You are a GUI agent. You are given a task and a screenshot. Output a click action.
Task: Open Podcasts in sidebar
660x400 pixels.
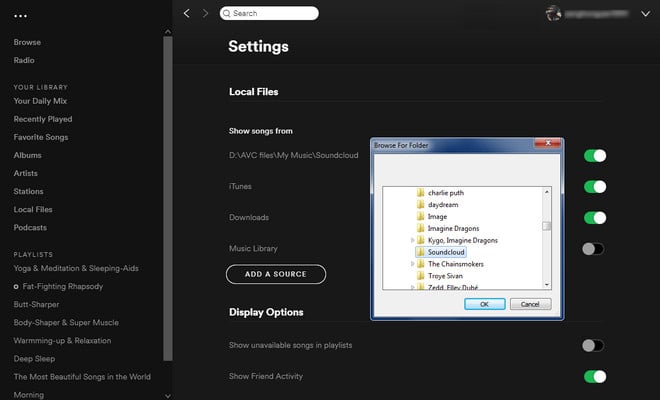click(30, 228)
